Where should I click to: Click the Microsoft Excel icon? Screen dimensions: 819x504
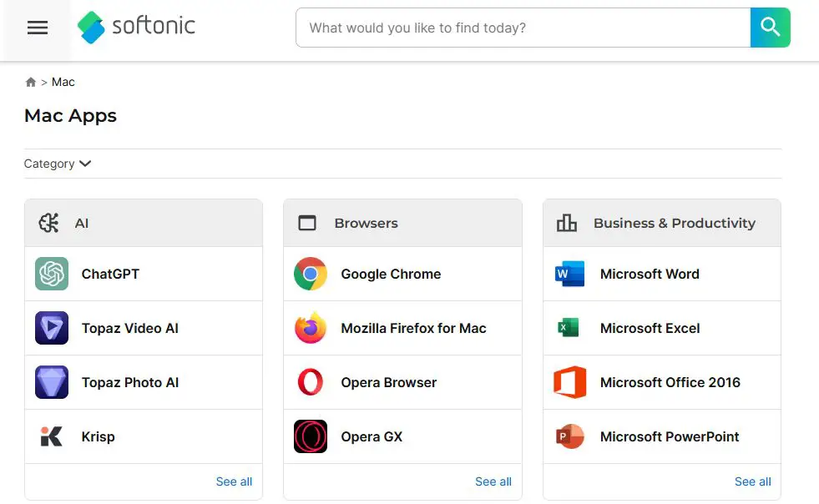(569, 328)
